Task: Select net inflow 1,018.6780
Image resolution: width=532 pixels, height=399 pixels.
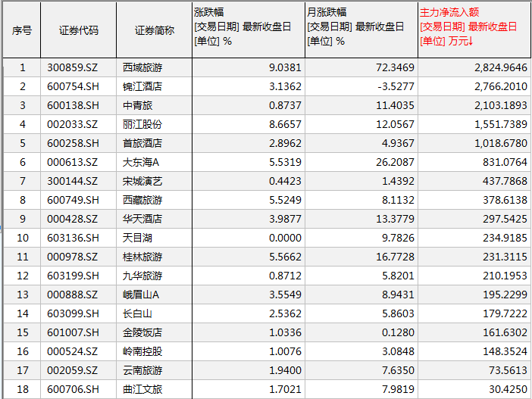Action: (x=501, y=143)
